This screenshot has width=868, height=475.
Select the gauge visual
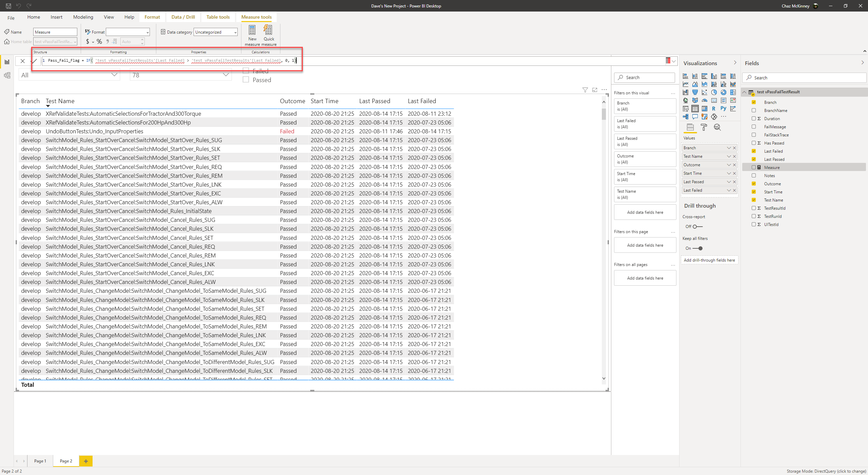[705, 100]
